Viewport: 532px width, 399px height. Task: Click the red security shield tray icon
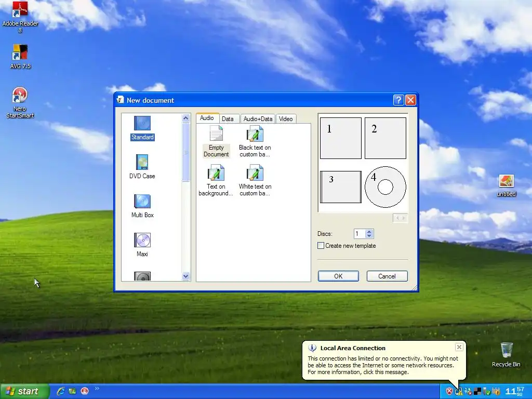click(449, 392)
